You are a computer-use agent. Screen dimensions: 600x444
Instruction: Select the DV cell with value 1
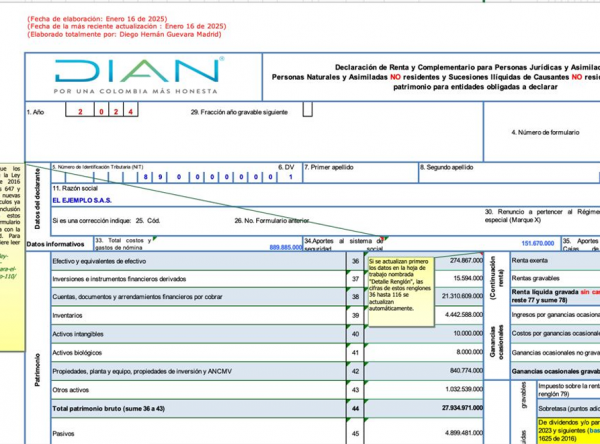[x=290, y=177]
